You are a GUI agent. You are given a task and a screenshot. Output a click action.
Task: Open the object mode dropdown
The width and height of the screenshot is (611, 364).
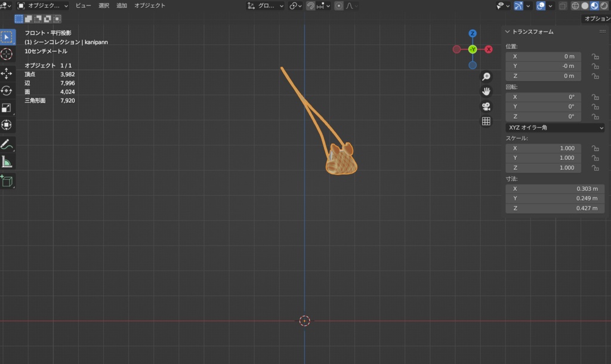[x=42, y=6]
